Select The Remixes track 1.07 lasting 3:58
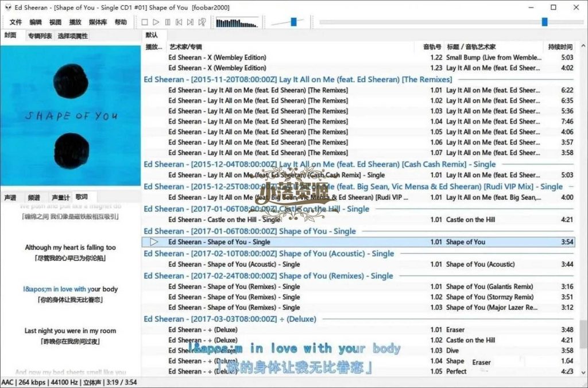The width and height of the screenshot is (588, 388). click(358, 153)
